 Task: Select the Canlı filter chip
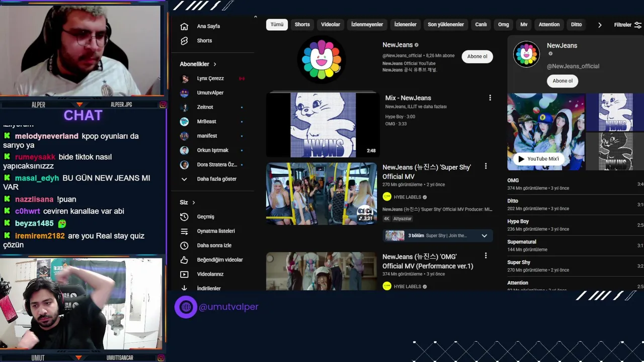481,25
